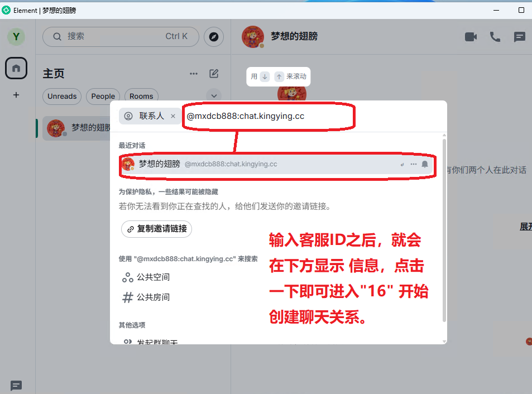Open the 梦想的翅膀 search result
The height and width of the screenshot is (394, 532).
tap(277, 164)
